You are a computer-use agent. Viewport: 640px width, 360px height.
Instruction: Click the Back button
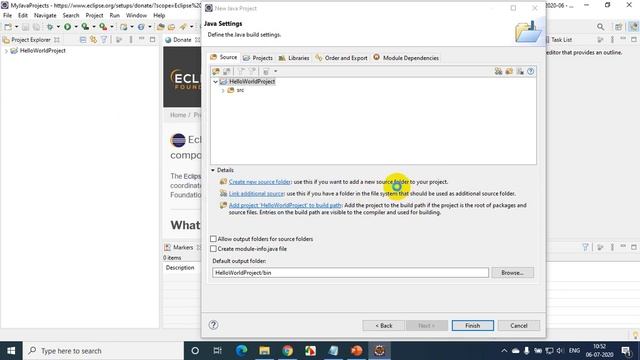pos(384,326)
